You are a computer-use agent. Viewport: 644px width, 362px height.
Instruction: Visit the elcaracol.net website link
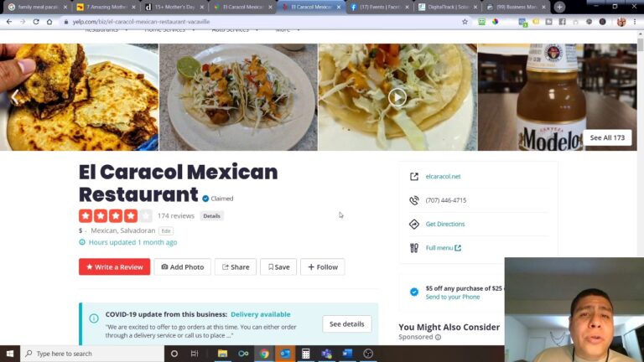(x=443, y=177)
